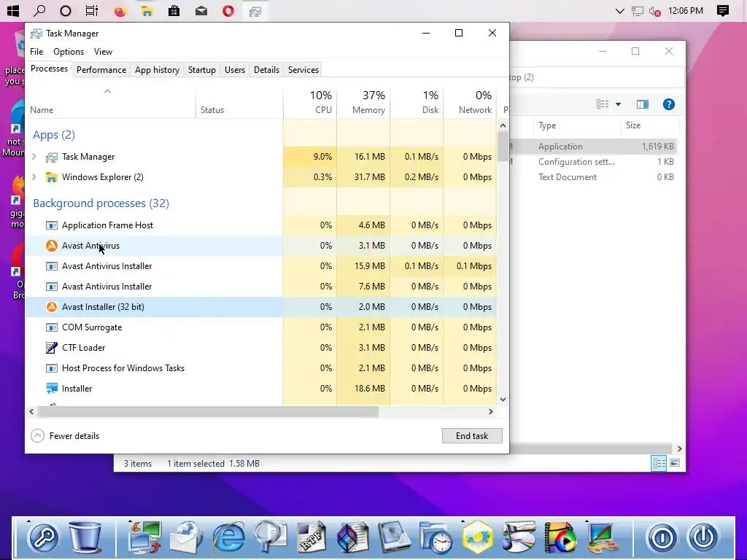
Task: Select the CTF Loader process
Action: (x=261, y=348)
